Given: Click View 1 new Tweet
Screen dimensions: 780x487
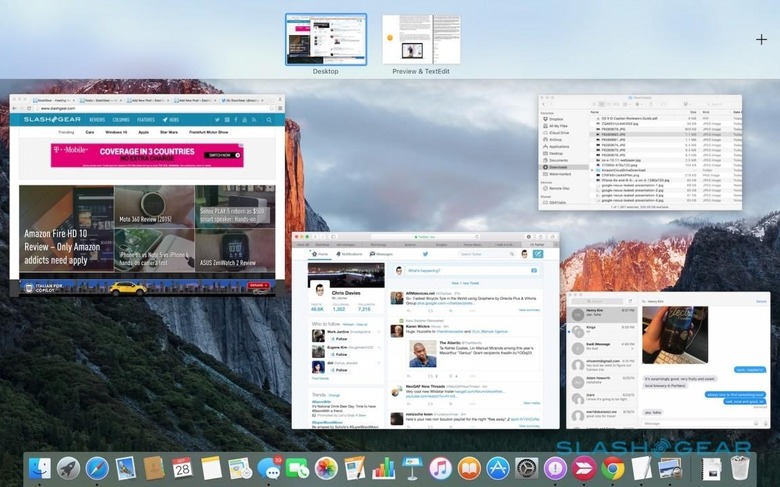Looking at the screenshot, I should [465, 283].
